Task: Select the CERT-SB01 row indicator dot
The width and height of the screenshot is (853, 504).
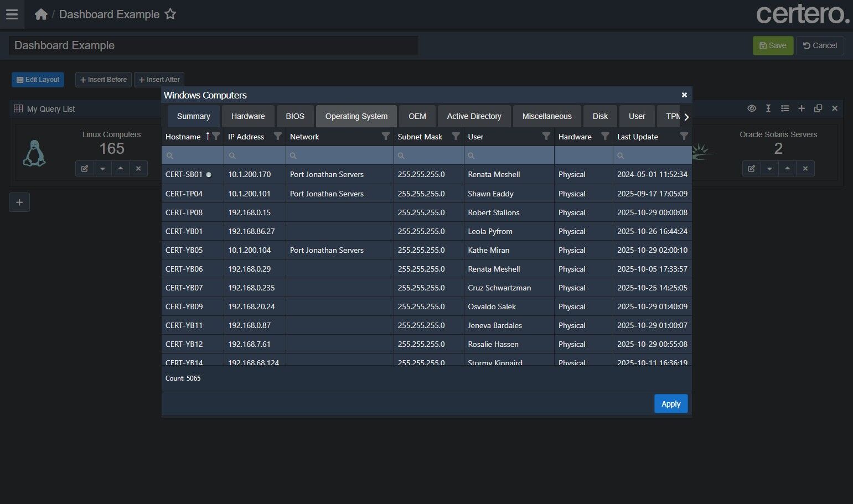Action: [209, 174]
